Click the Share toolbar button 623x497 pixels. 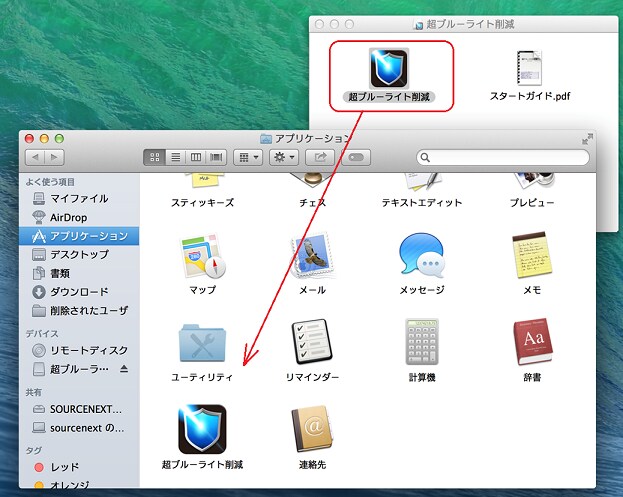pyautogui.click(x=320, y=157)
